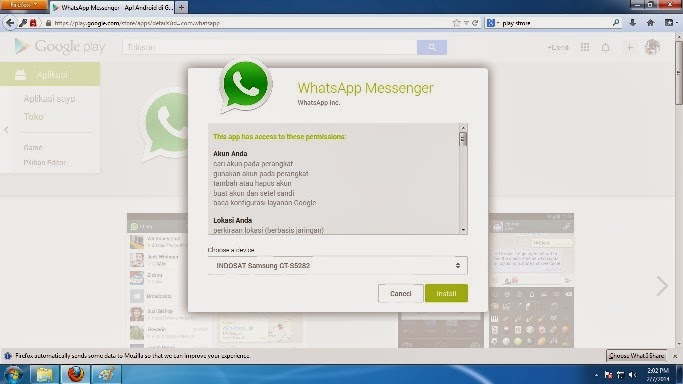Click the page vertical scrollbar
The height and width of the screenshot is (384, 683).
pos(679,190)
